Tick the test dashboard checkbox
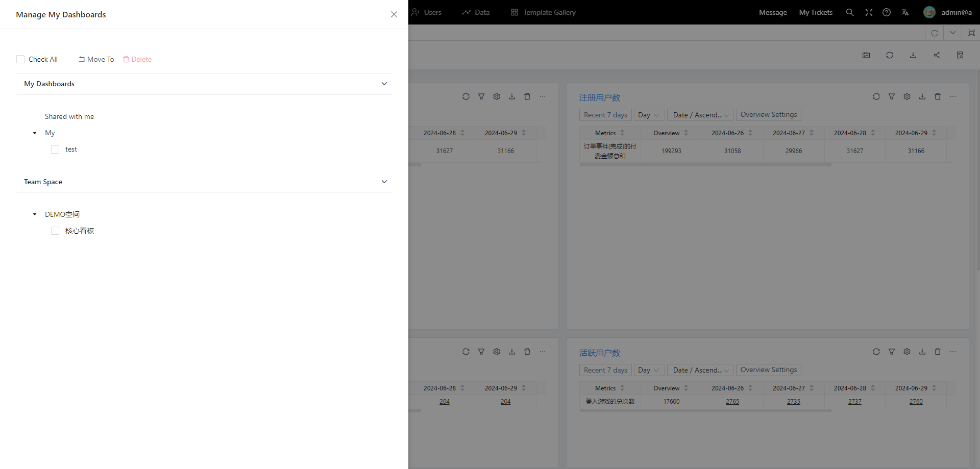The image size is (980, 469). click(x=55, y=150)
